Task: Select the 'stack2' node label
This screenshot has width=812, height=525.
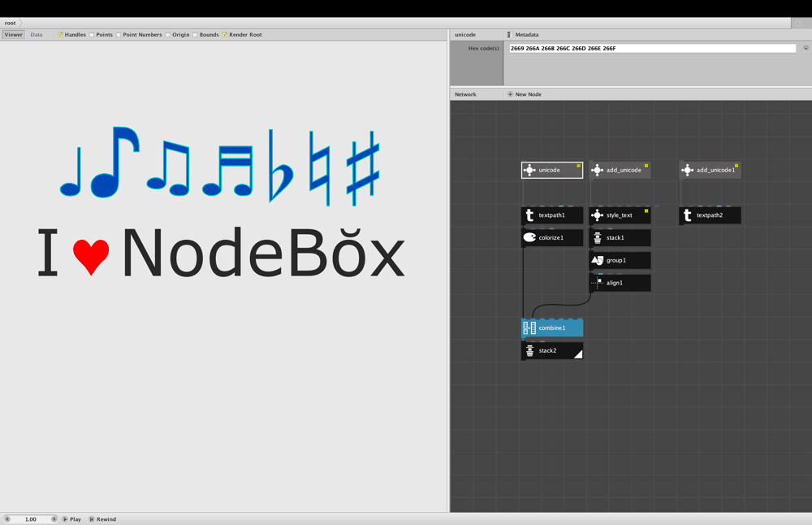Action: (547, 351)
